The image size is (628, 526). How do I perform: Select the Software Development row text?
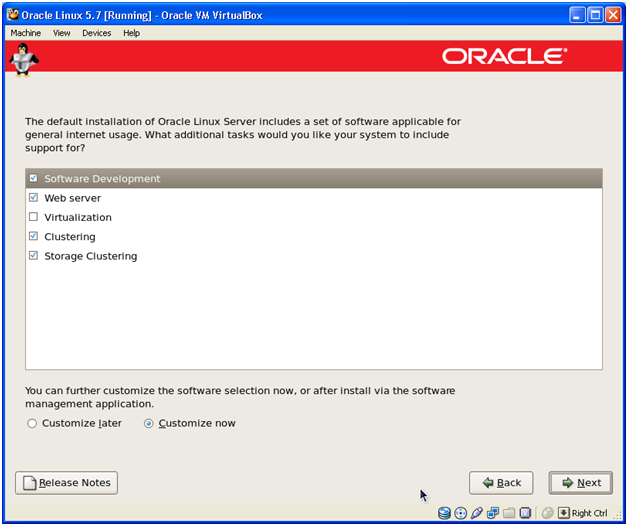(x=102, y=179)
